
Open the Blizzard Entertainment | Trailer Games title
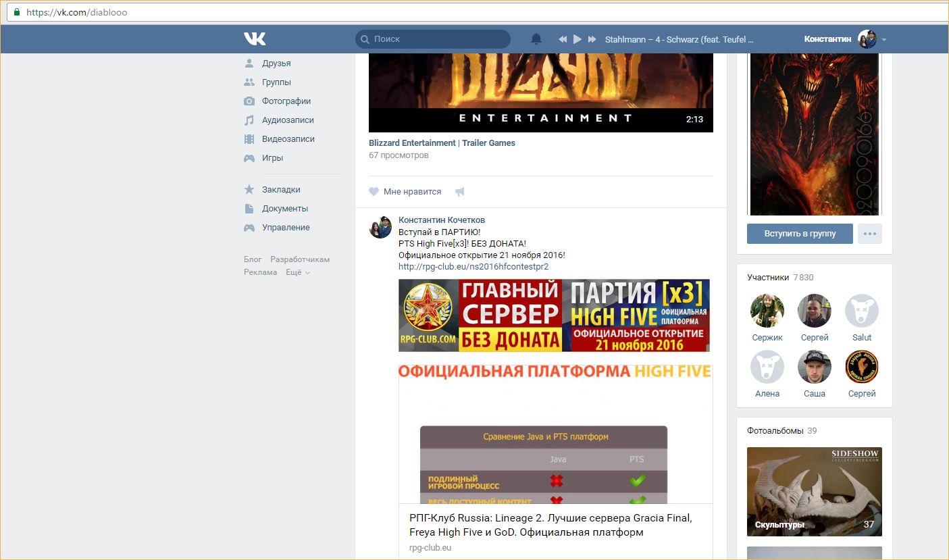[442, 143]
